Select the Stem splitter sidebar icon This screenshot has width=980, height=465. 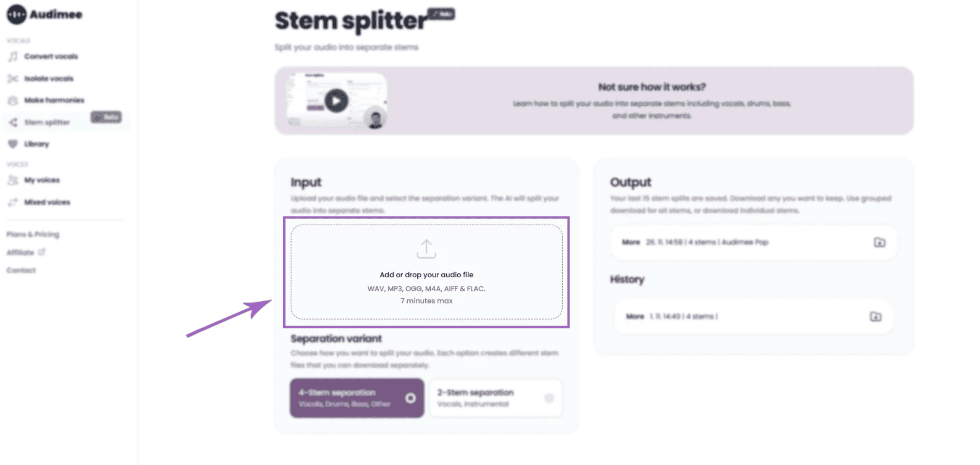(13, 122)
